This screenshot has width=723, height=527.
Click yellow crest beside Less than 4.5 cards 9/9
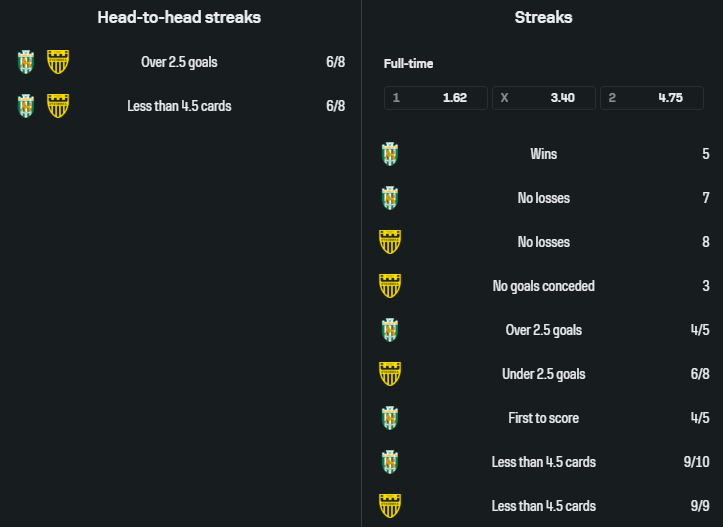[390, 506]
